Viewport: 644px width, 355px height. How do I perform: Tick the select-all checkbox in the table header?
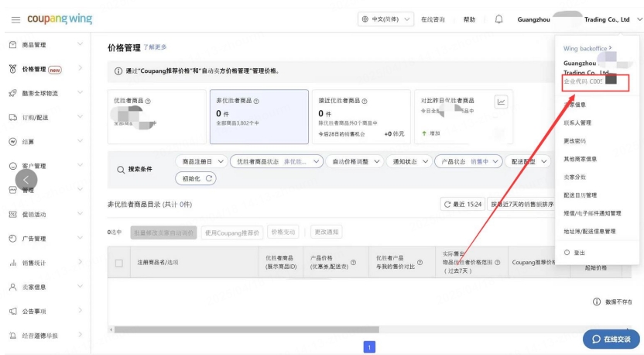point(119,263)
